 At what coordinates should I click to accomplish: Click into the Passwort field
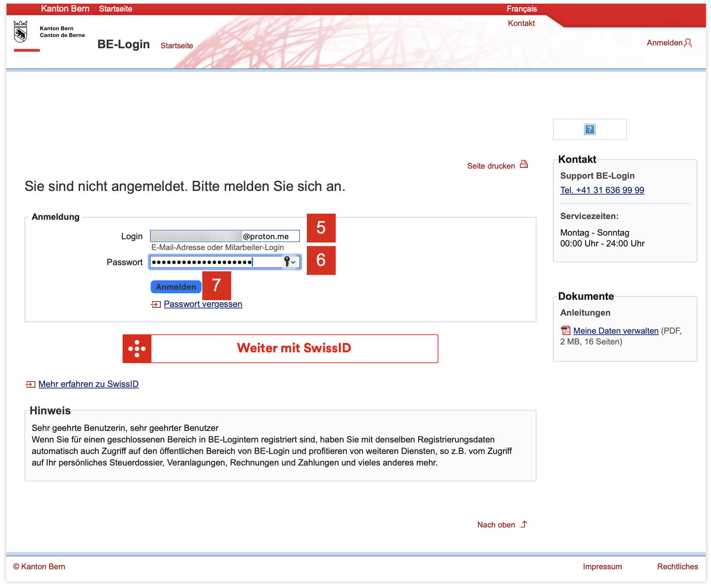215,262
